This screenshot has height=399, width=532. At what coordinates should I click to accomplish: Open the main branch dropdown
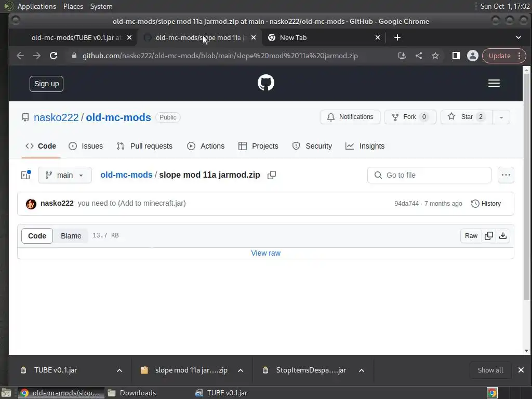pyautogui.click(x=65, y=175)
